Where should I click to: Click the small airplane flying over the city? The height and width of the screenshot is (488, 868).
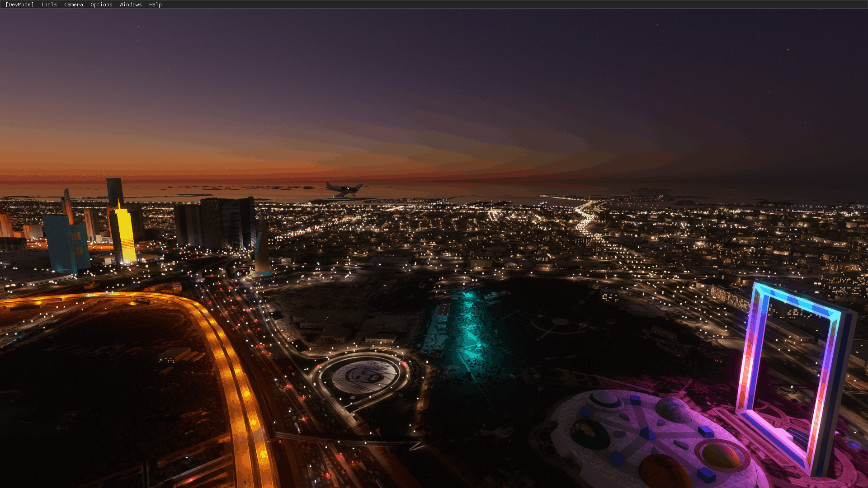click(344, 189)
